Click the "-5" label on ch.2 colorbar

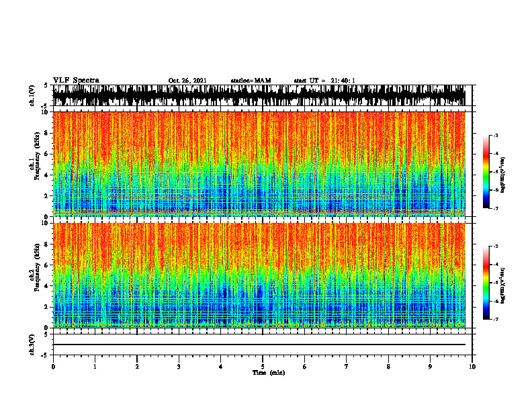496,283
